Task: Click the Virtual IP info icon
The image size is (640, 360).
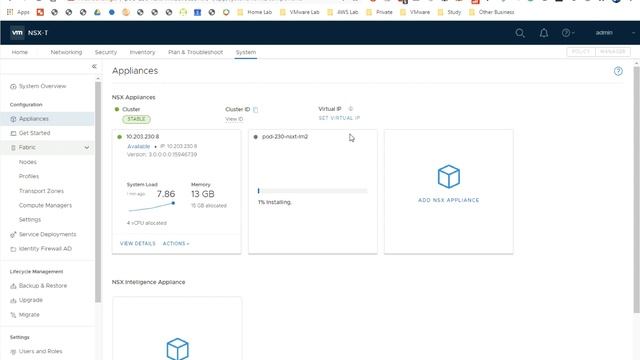Action: (x=350, y=109)
